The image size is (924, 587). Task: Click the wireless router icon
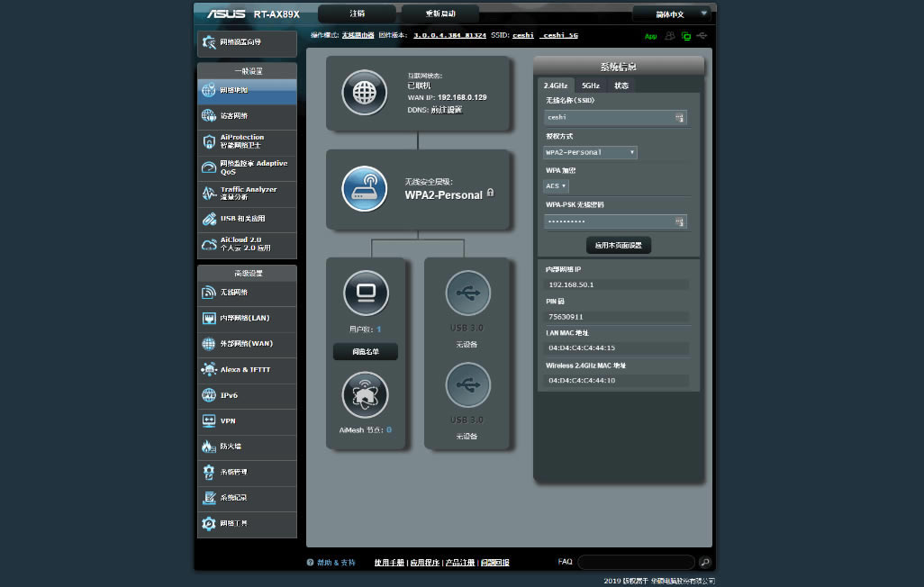pos(364,188)
